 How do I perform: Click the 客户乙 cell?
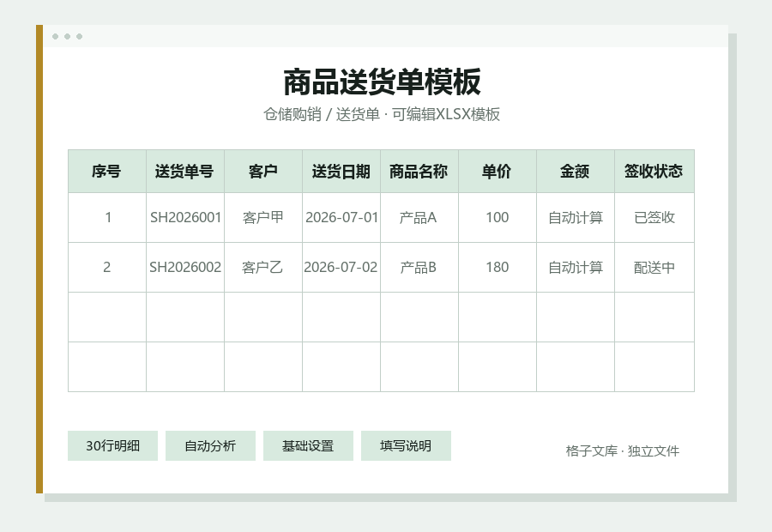[x=263, y=267]
